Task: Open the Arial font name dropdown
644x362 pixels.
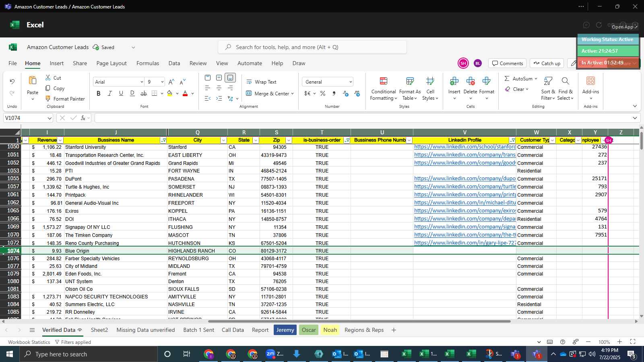Action: point(142,82)
